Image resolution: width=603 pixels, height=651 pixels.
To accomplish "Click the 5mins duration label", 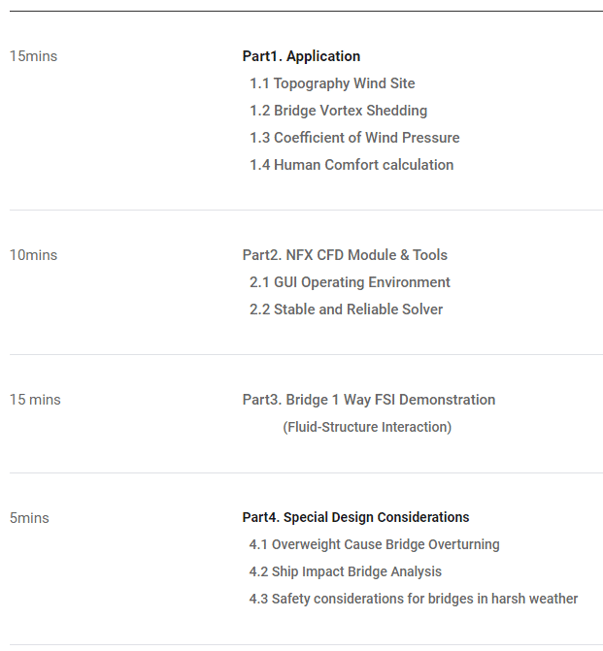I will (29, 518).
